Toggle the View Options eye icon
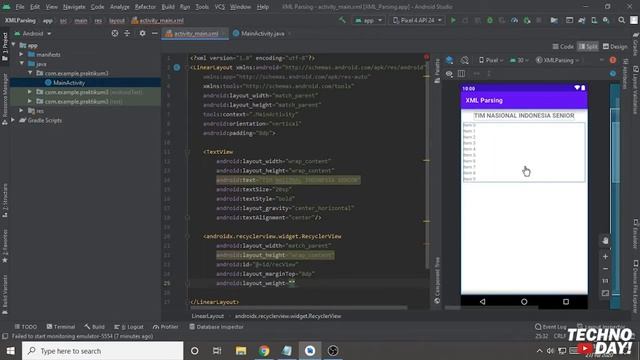640x360 pixels. [x=449, y=73]
